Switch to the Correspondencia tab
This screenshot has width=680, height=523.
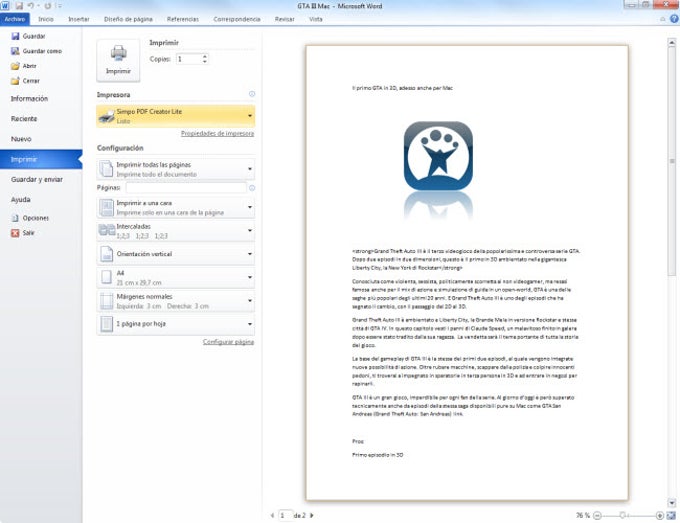coord(237,19)
